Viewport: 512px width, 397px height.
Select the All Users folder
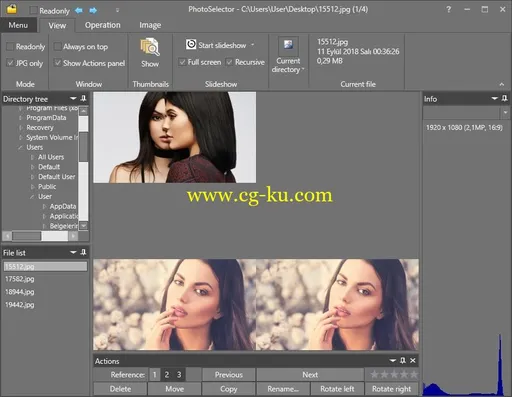[51, 157]
